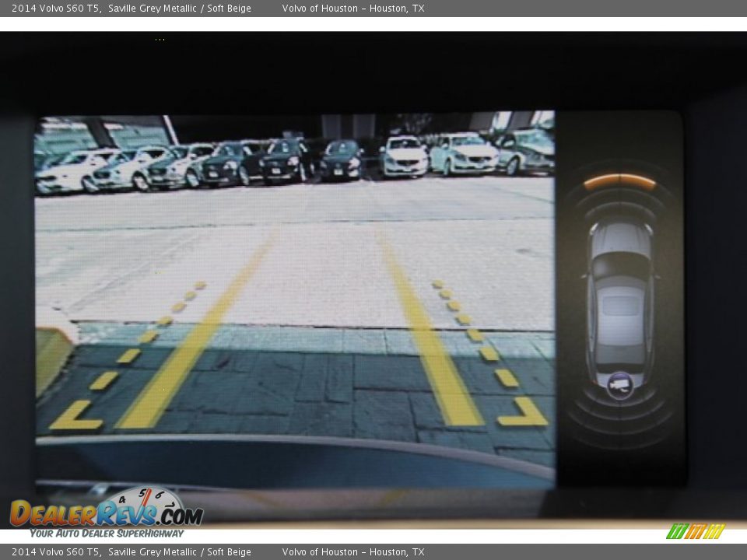This screenshot has width=747, height=560.
Task: Tap the white car centered in camera view
Action: click(x=405, y=156)
